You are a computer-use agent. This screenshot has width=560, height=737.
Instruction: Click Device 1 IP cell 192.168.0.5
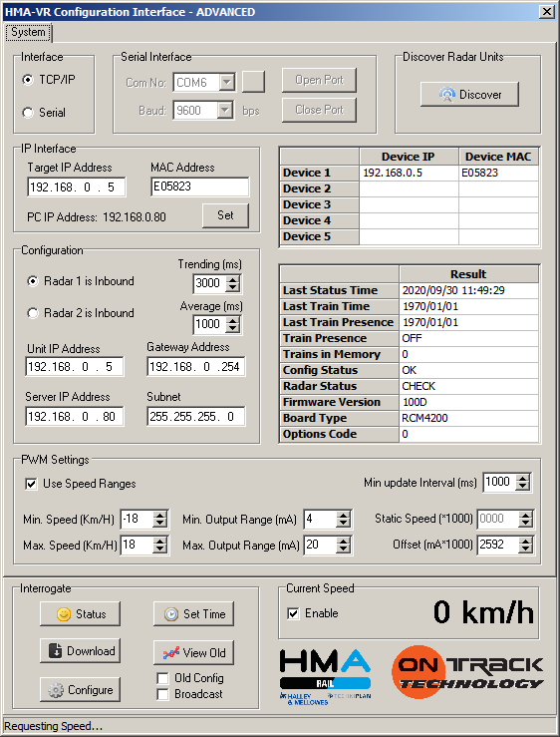(409, 173)
